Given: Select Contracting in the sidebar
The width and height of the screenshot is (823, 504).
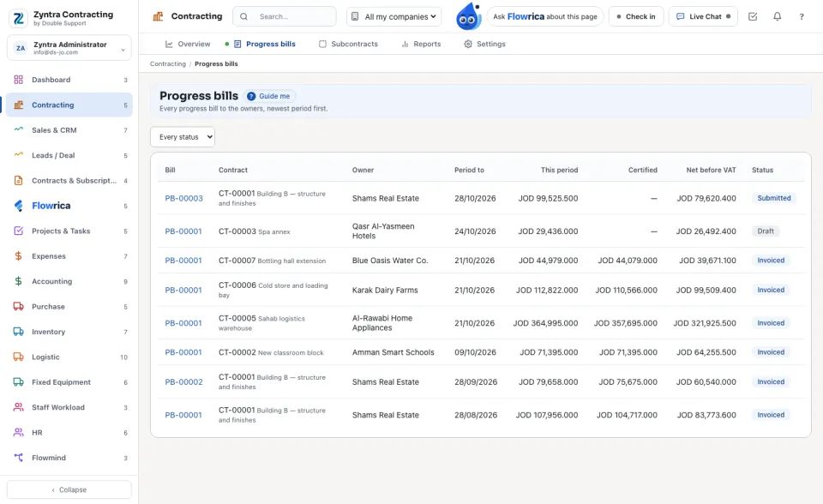Looking at the screenshot, I should coord(69,105).
